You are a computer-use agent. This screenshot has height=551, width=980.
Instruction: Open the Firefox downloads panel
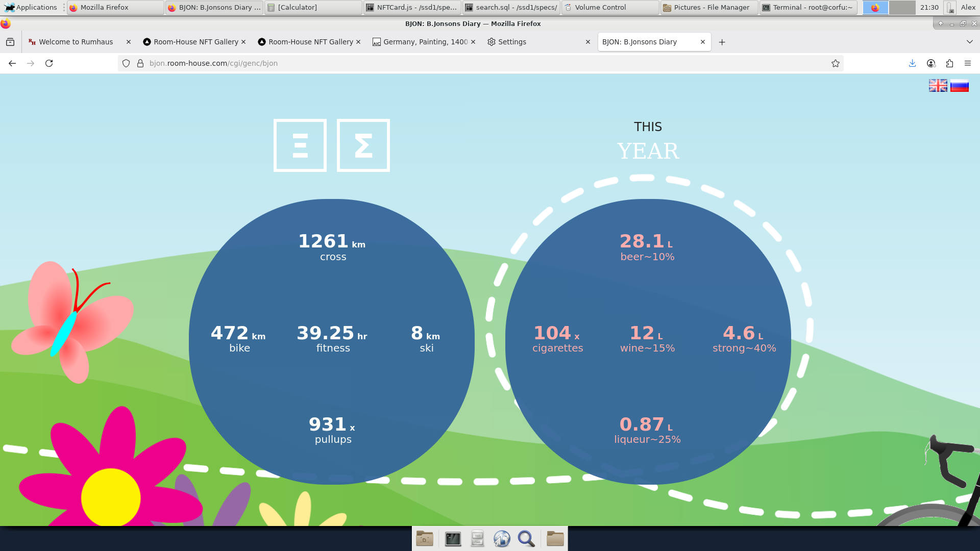[912, 63]
